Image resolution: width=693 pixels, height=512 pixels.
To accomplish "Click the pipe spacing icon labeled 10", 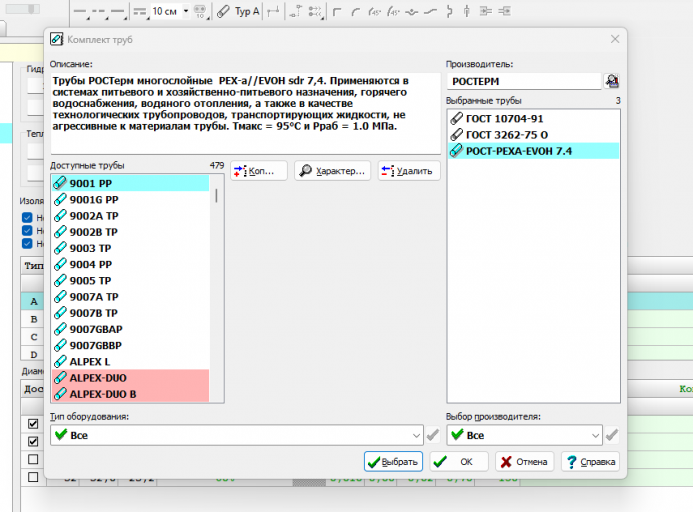I will point(200,11).
